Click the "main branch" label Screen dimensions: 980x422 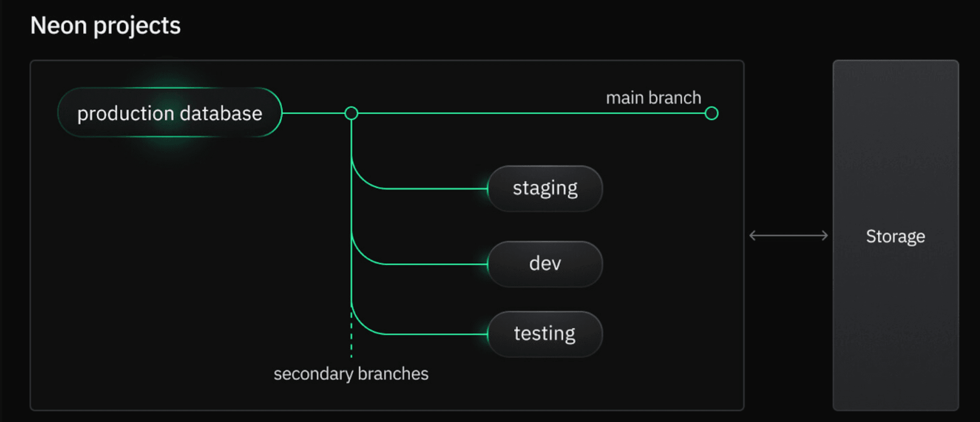(x=653, y=98)
